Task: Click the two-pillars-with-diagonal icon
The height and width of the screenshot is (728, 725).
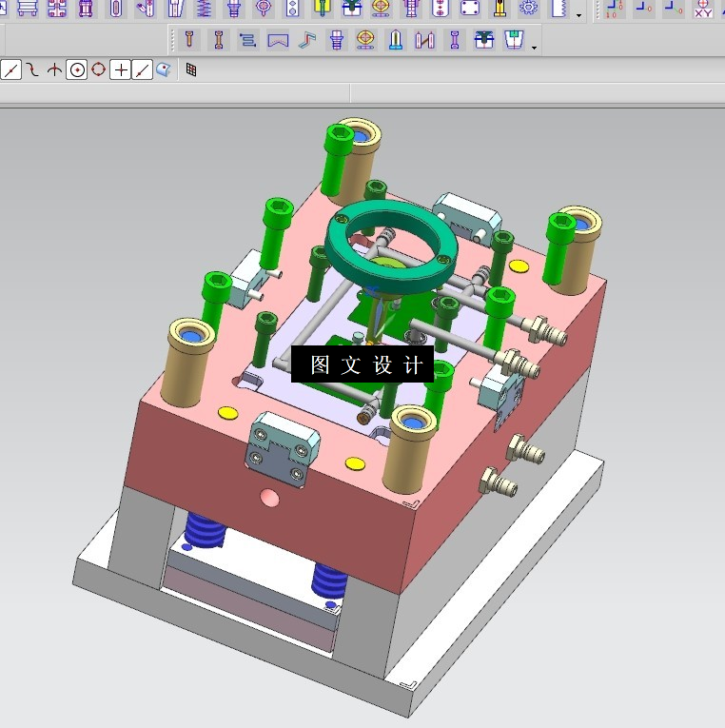Action: click(424, 40)
